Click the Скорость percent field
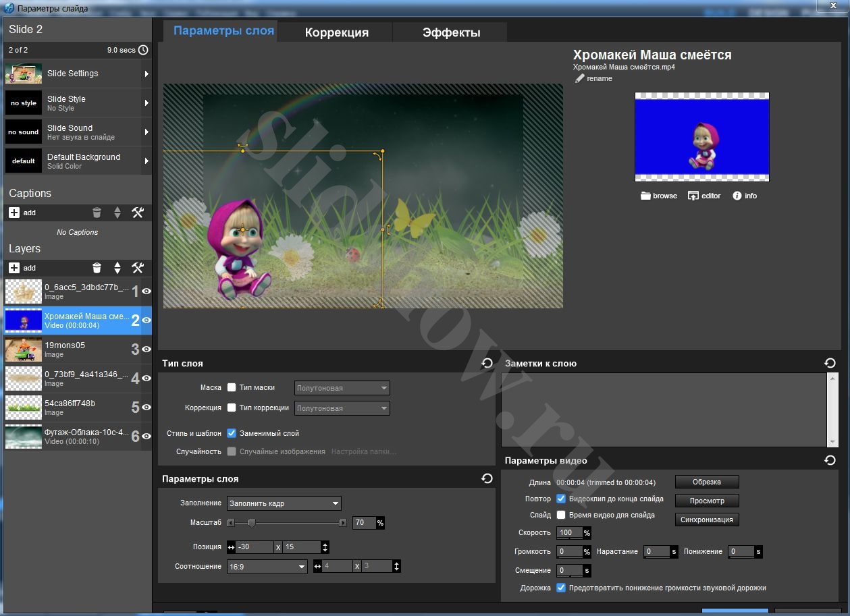This screenshot has height=616, width=850. pyautogui.click(x=569, y=533)
